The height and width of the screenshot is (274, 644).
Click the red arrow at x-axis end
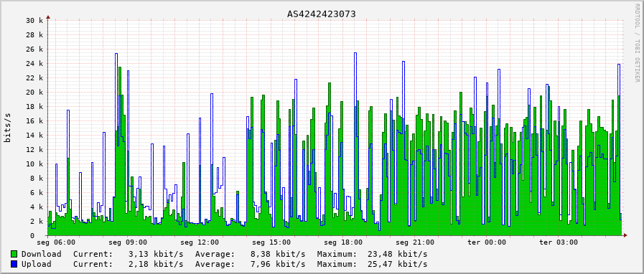click(x=625, y=235)
